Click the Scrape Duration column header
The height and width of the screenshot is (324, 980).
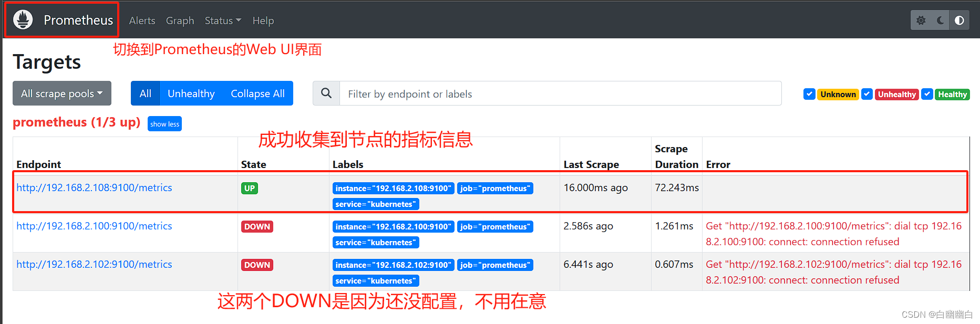(677, 156)
